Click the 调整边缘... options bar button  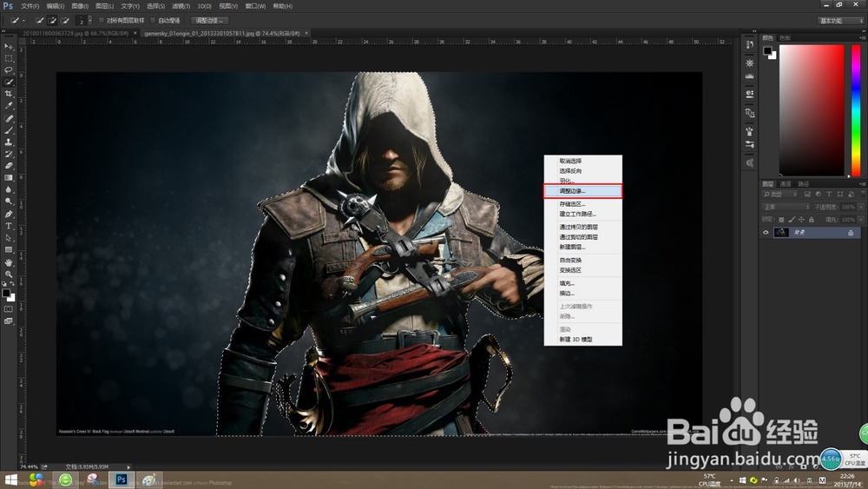tap(209, 21)
